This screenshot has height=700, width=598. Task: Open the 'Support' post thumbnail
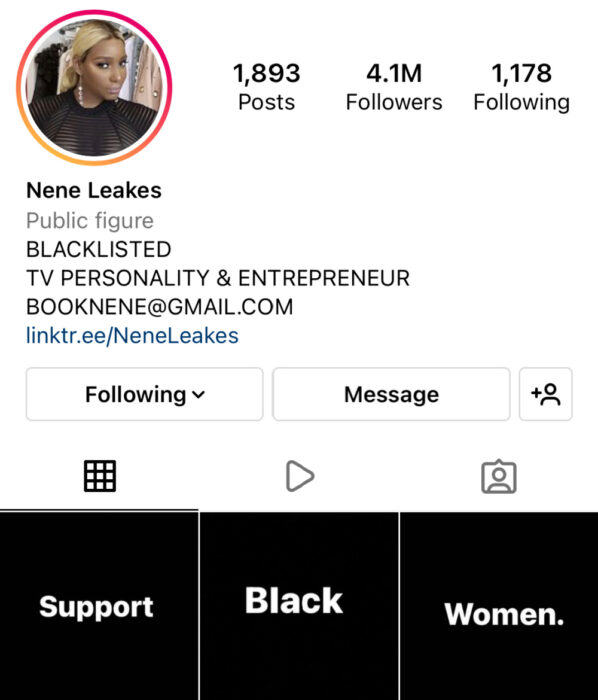click(x=99, y=606)
